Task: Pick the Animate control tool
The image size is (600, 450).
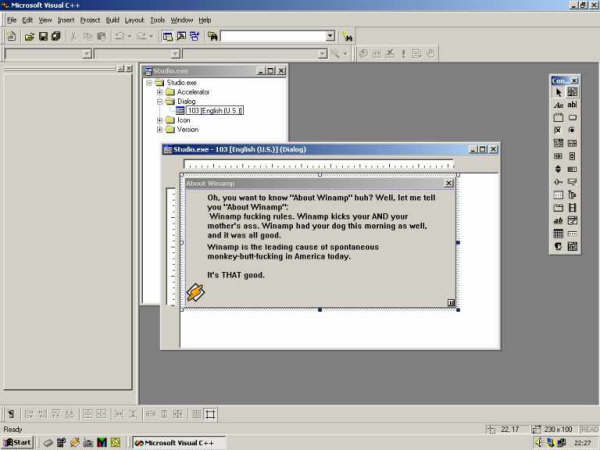Action: coord(572,208)
